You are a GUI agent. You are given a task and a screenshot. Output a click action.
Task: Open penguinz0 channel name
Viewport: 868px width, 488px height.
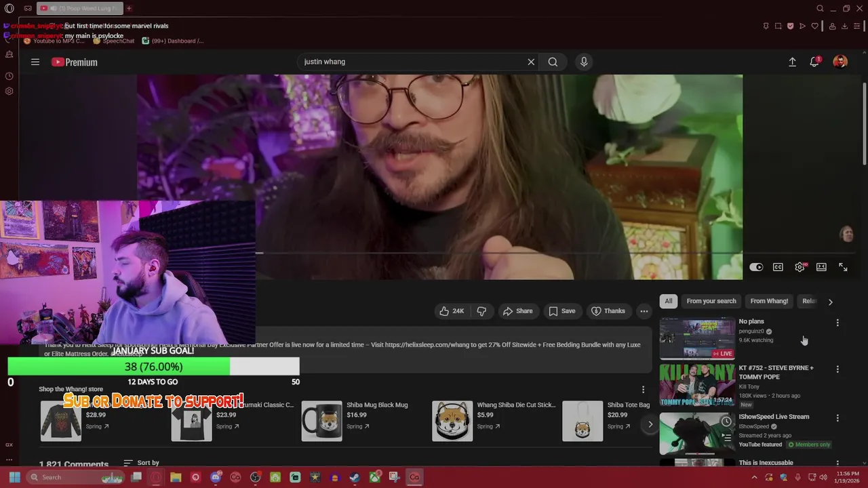[x=751, y=331]
